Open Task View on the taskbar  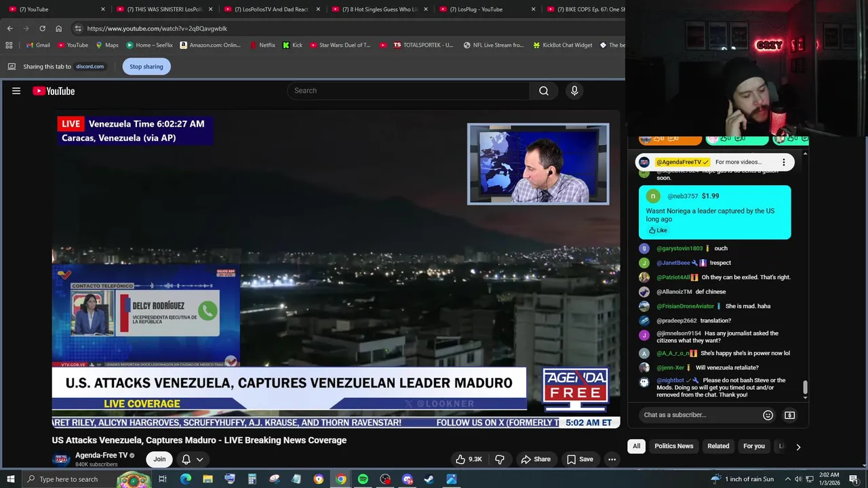[163, 479]
